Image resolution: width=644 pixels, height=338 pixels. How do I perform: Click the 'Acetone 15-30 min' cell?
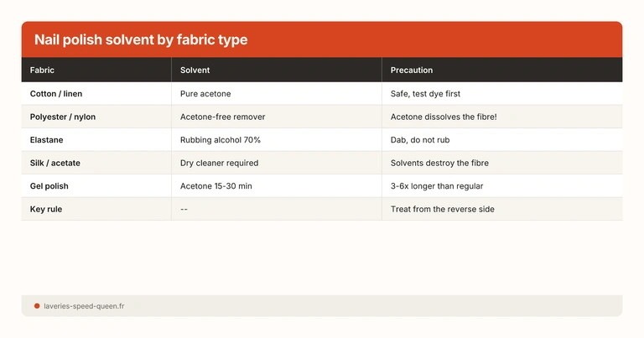(216, 185)
